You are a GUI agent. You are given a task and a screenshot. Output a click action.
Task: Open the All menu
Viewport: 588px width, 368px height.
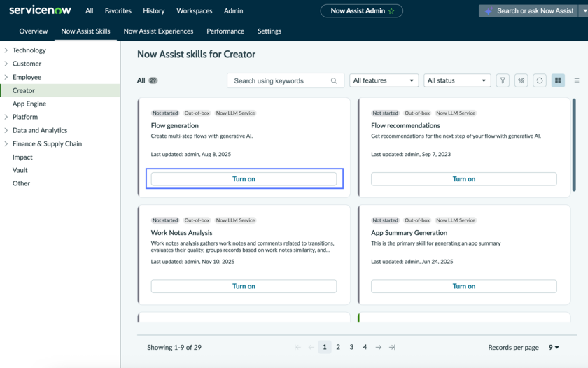[90, 11]
